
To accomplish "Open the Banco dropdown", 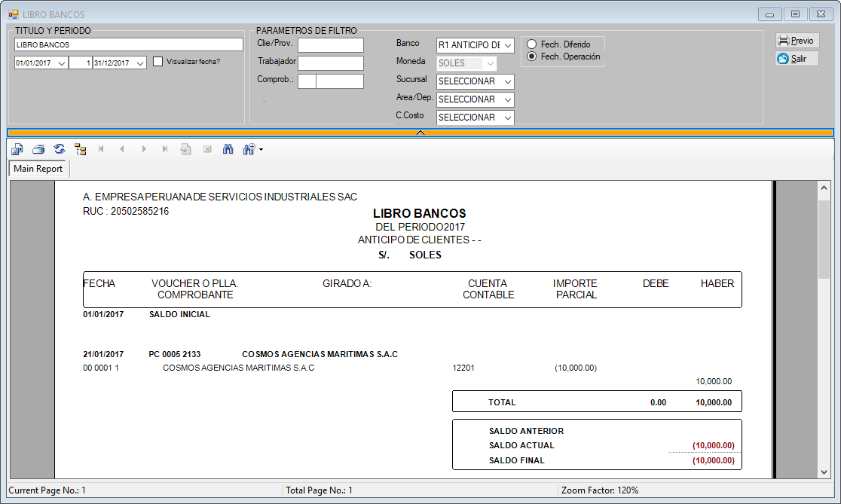I will tap(507, 45).
